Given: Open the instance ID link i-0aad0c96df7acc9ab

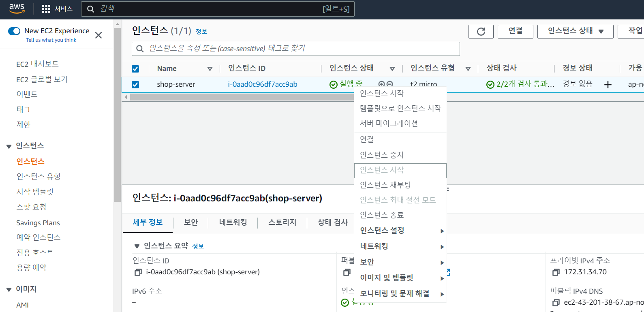Looking at the screenshot, I should tap(263, 85).
